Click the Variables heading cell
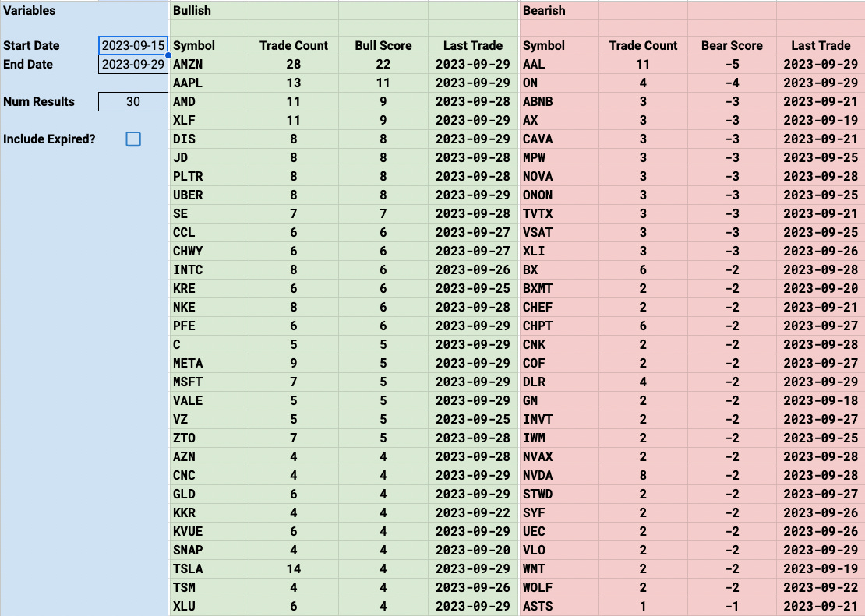The width and height of the screenshot is (865, 616). pos(30,10)
